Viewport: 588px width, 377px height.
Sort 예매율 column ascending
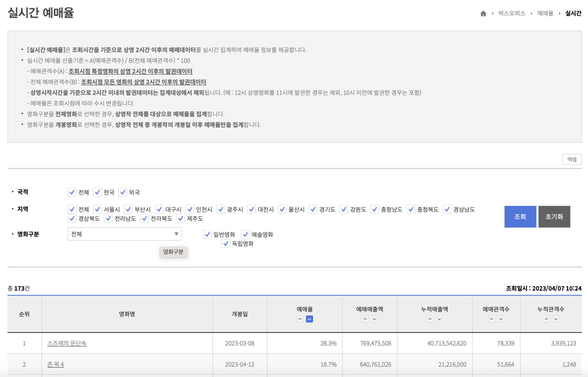point(300,319)
